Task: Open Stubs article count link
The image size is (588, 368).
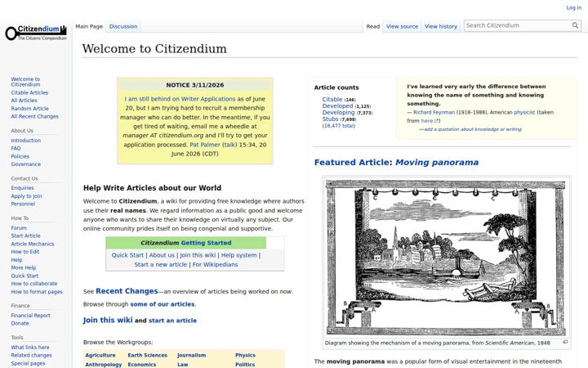Action: click(x=331, y=119)
